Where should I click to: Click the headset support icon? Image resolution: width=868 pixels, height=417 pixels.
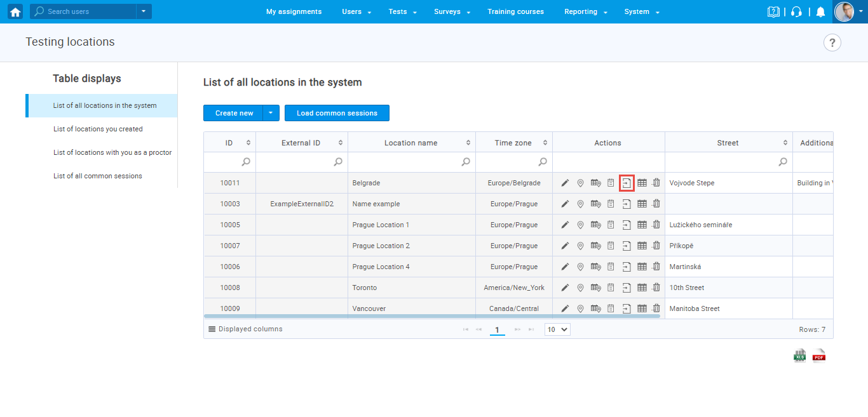coord(796,12)
